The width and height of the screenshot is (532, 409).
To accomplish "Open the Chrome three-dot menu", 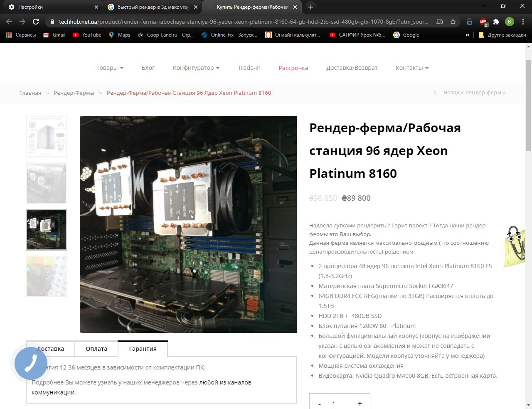I will point(523,22).
